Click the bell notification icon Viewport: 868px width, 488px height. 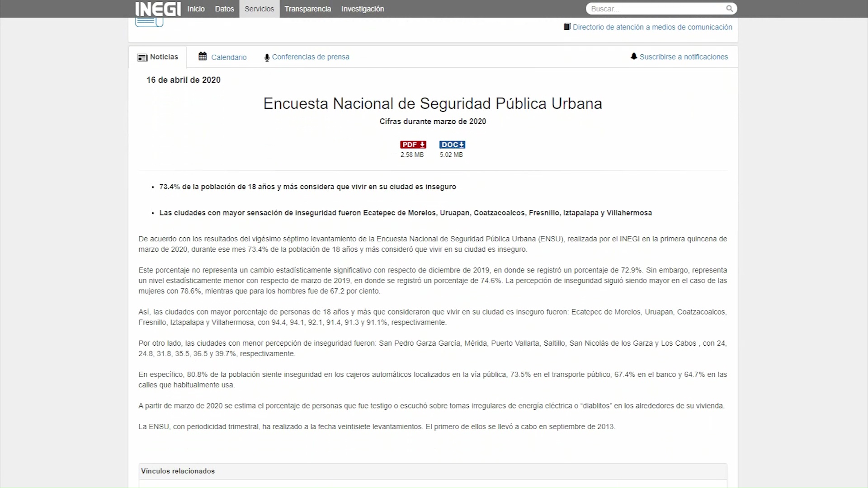[x=634, y=56]
